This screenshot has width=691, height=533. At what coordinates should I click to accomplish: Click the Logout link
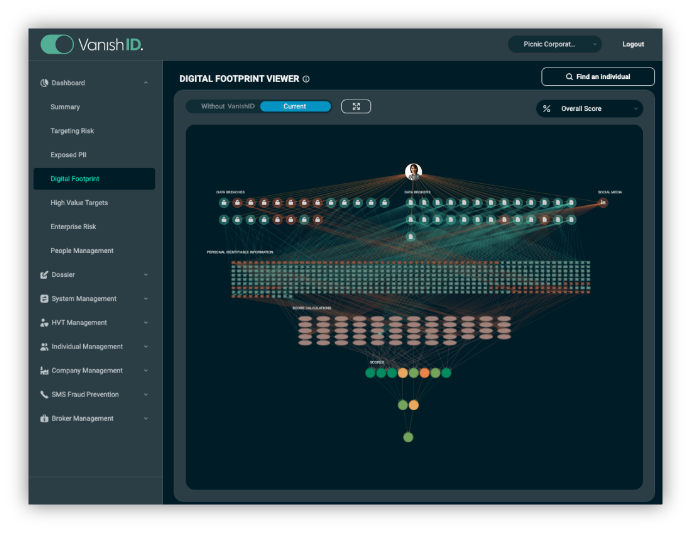pos(633,44)
